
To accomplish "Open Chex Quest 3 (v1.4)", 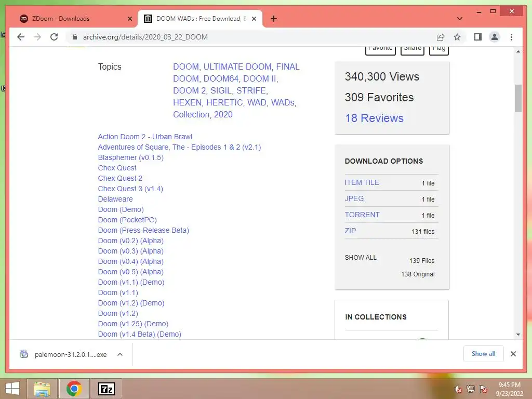I will 130,189.
